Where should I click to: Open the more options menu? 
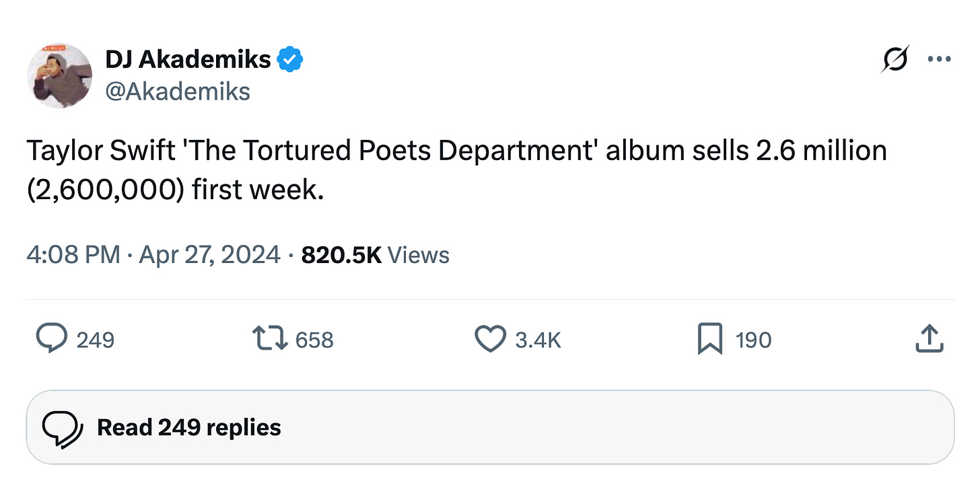pos(940,59)
